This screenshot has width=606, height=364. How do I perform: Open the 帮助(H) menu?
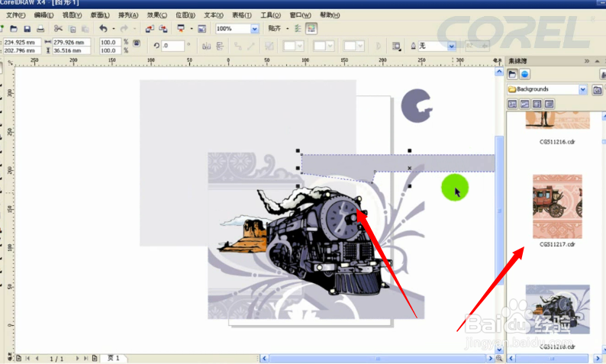(x=330, y=15)
